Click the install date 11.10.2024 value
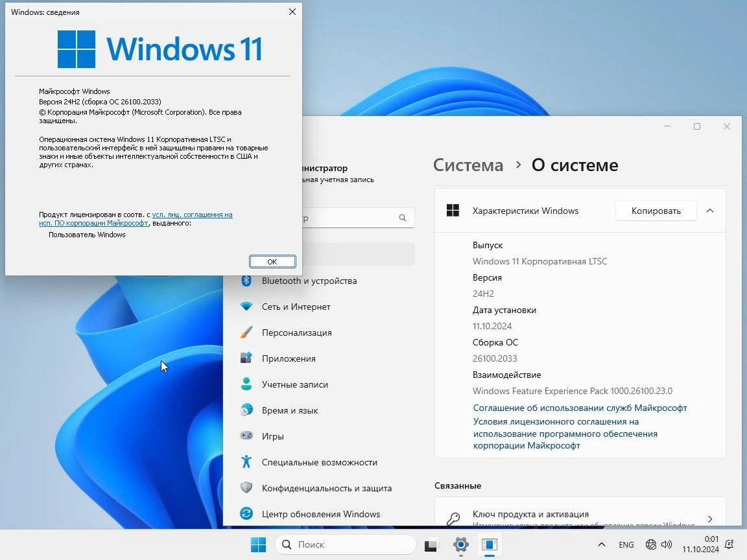The image size is (747, 560). pyautogui.click(x=492, y=326)
